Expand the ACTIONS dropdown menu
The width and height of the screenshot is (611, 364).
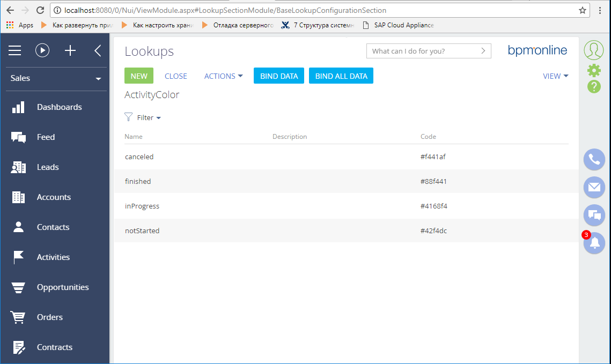pyautogui.click(x=223, y=76)
